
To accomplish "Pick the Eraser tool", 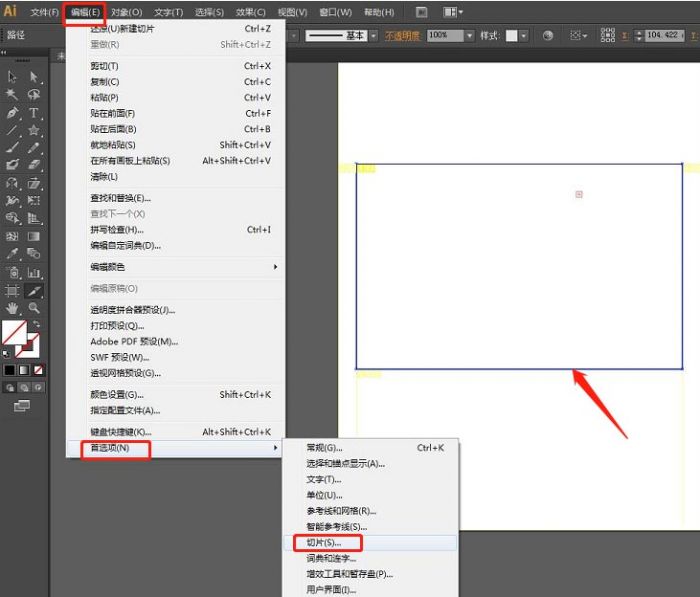I will [x=34, y=165].
